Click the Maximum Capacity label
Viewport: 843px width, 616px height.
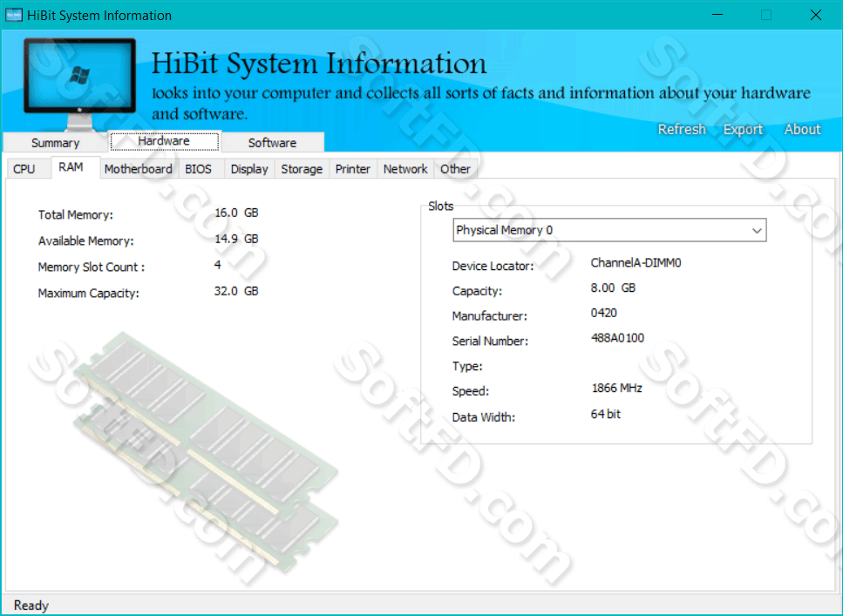point(89,293)
